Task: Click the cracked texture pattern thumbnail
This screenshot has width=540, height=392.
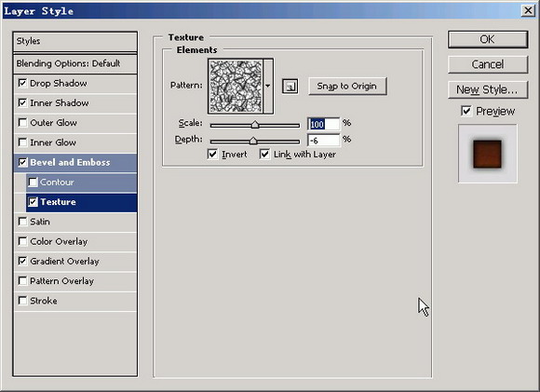Action: coord(236,86)
